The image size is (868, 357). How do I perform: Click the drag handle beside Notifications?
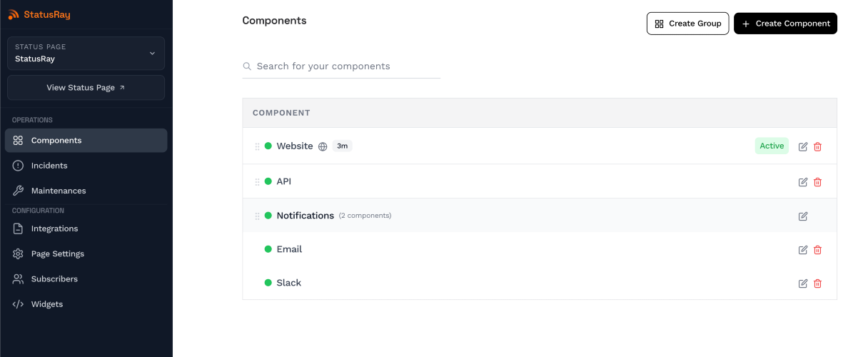[x=257, y=216]
